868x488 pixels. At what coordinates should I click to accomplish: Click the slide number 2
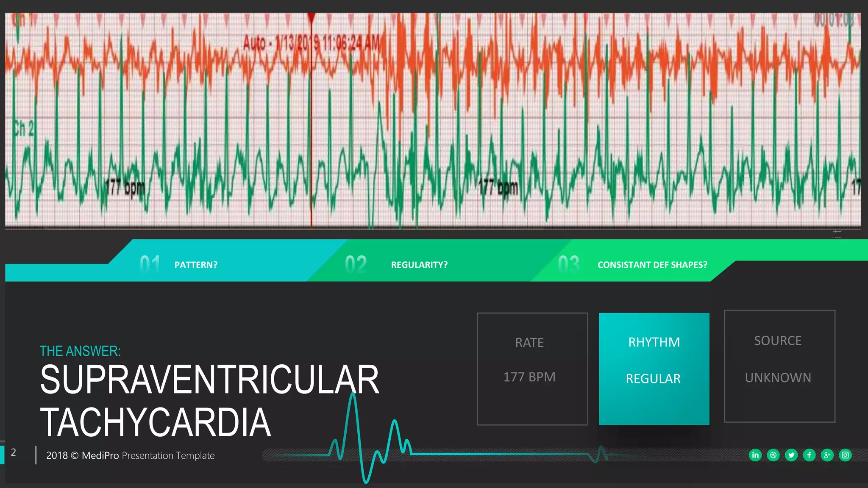coord(14,452)
